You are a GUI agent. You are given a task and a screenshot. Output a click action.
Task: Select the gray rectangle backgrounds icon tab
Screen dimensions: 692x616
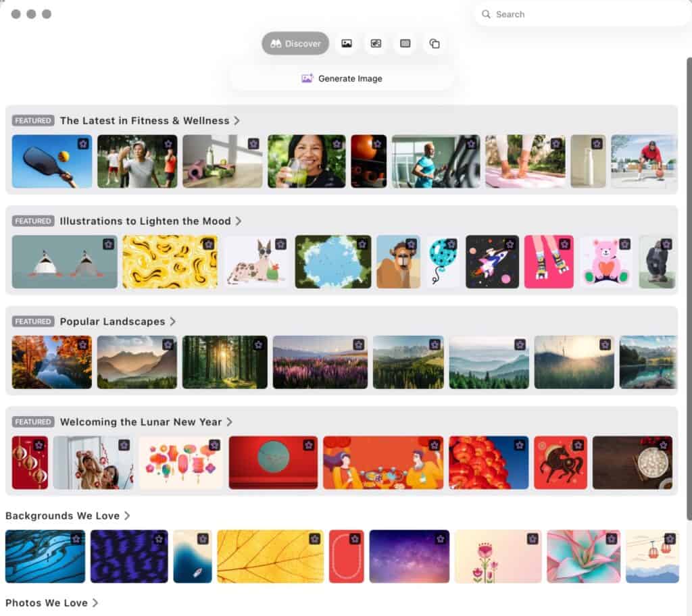(x=405, y=43)
